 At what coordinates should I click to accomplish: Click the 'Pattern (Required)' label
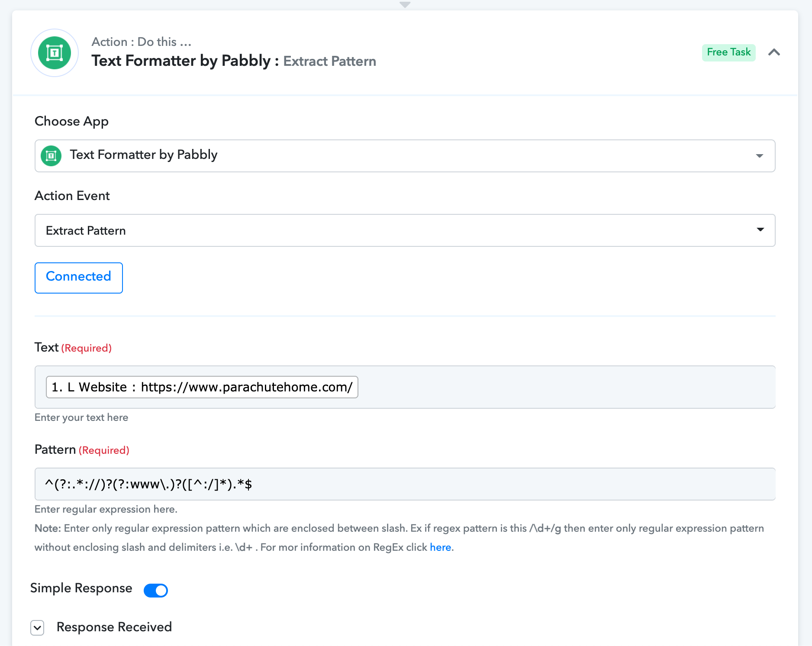(82, 450)
